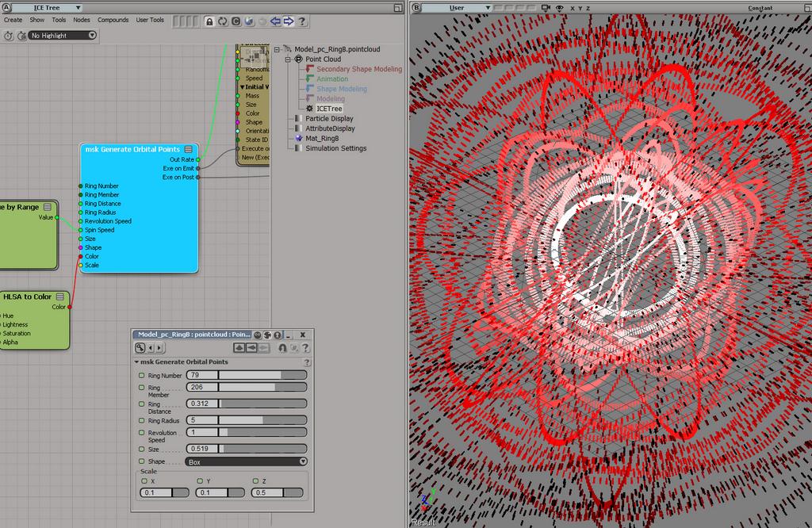Click the blue left arrow to navigate back
The width and height of the screenshot is (812, 528).
click(275, 21)
